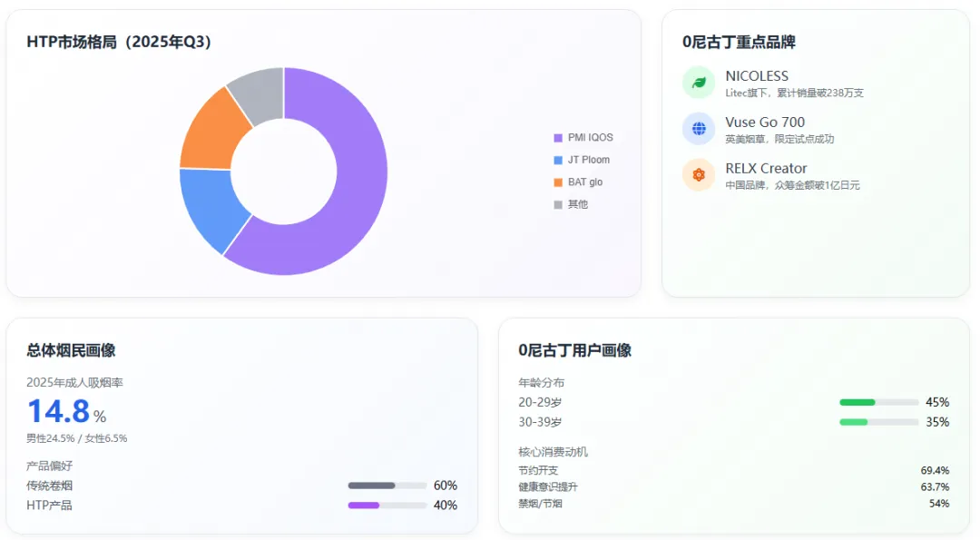The image size is (980, 540).
Task: Click the 年龄分布 subheading
Action: pos(541,382)
